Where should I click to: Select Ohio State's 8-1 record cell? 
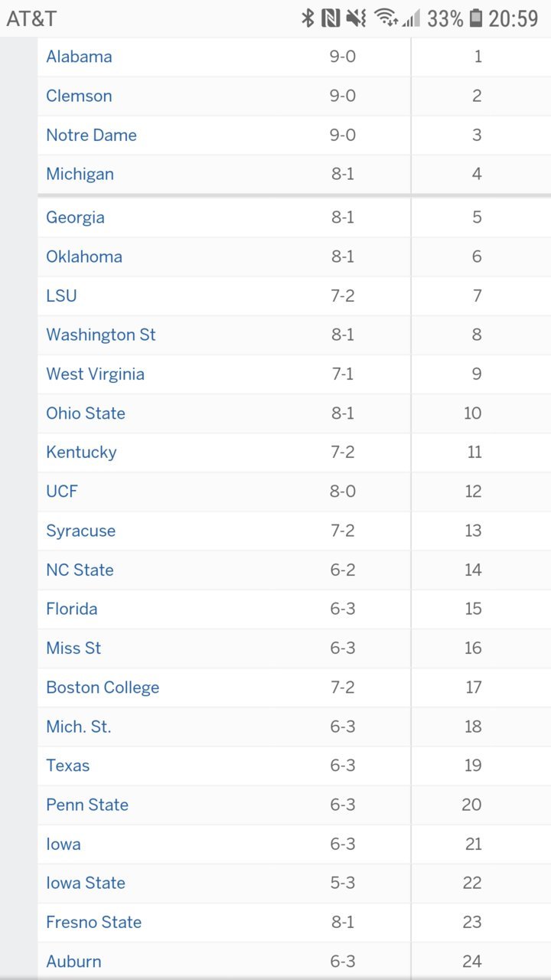[343, 413]
